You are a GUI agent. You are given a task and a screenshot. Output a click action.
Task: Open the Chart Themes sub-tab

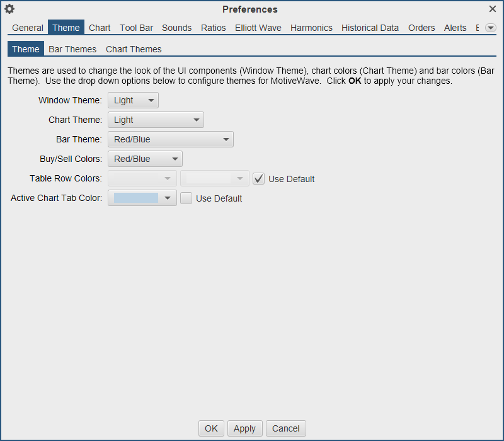pos(134,49)
